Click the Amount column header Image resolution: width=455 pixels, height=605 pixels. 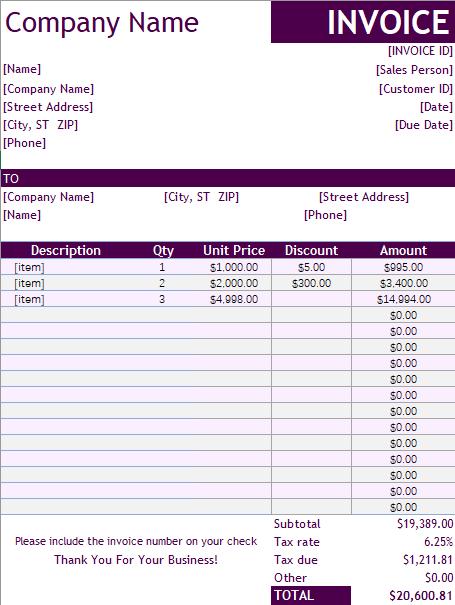(403, 250)
